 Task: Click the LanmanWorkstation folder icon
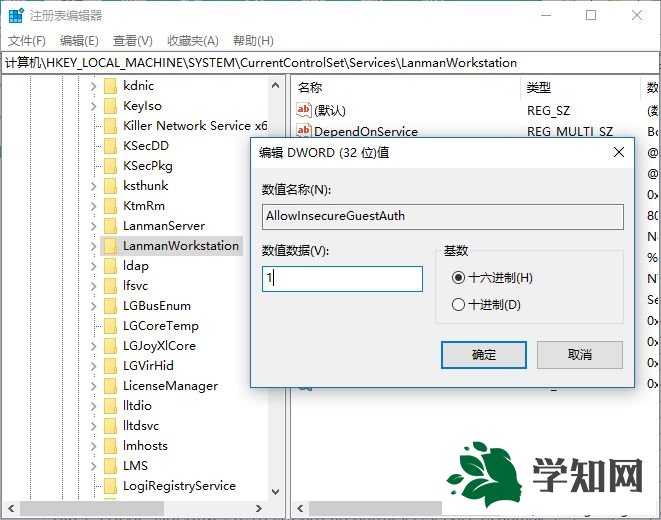point(110,246)
